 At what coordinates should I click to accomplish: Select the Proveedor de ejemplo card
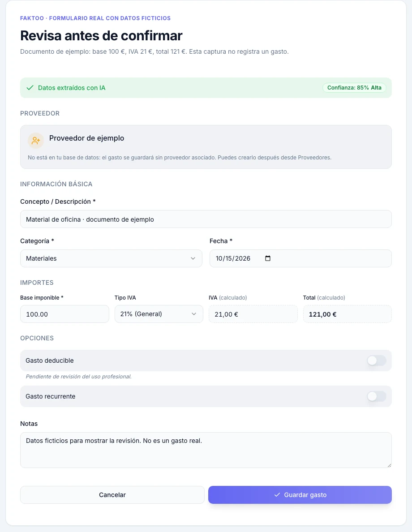(x=206, y=147)
